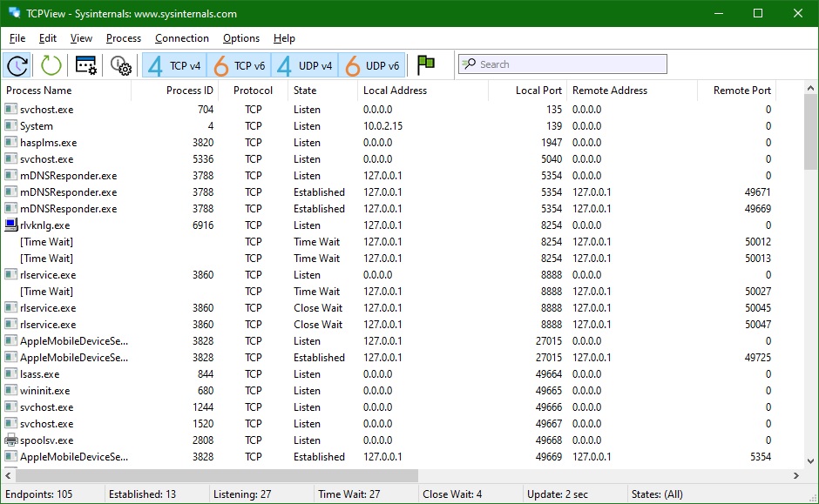Click the Established: 13 status entry
This screenshot has width=819, height=504.
pos(142,494)
